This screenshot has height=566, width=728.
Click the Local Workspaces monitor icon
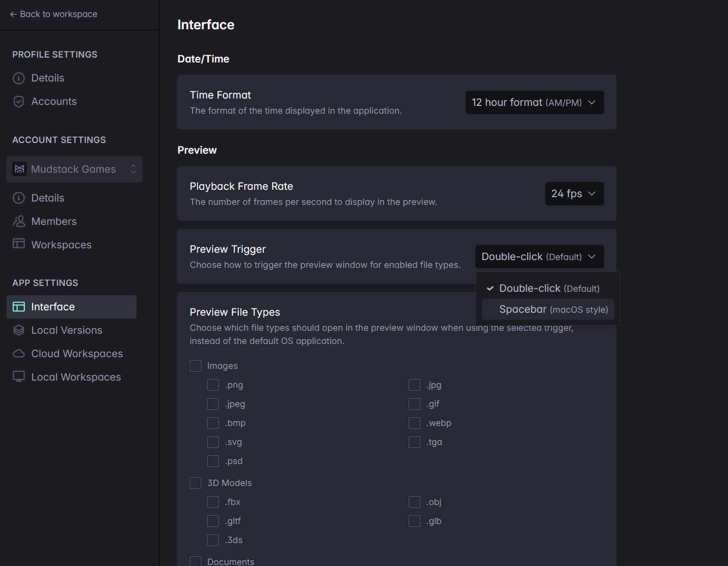coord(18,377)
